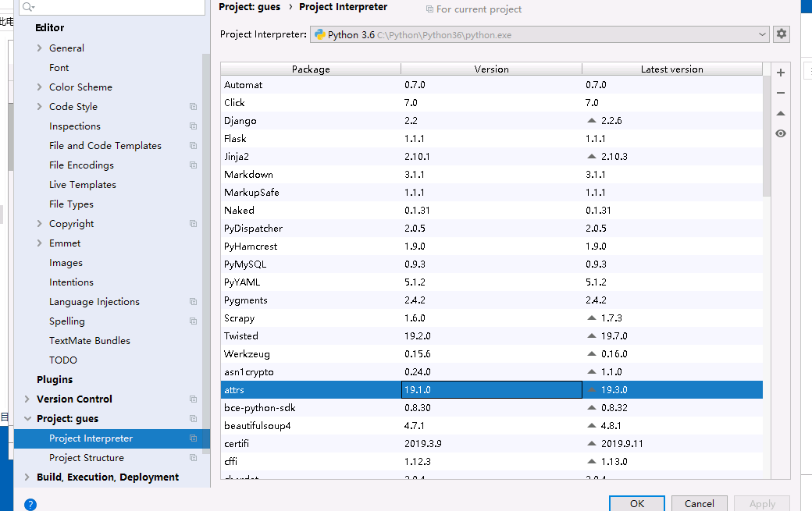Open the Font settings page
Image resolution: width=812 pixels, height=511 pixels.
click(59, 68)
